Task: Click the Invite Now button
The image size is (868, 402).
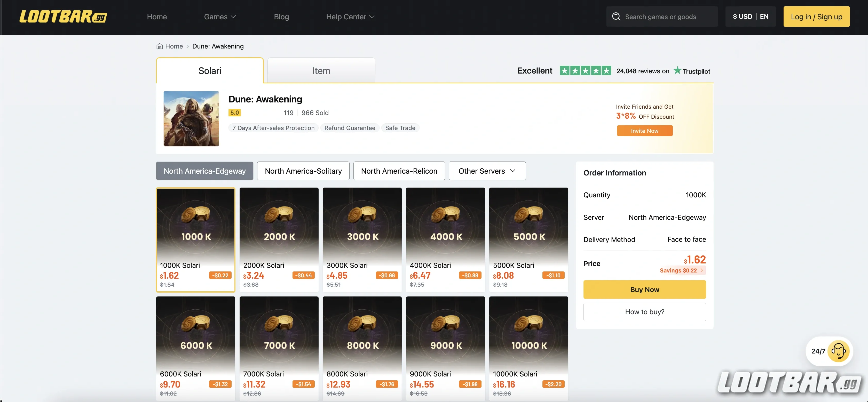Action: coord(644,131)
